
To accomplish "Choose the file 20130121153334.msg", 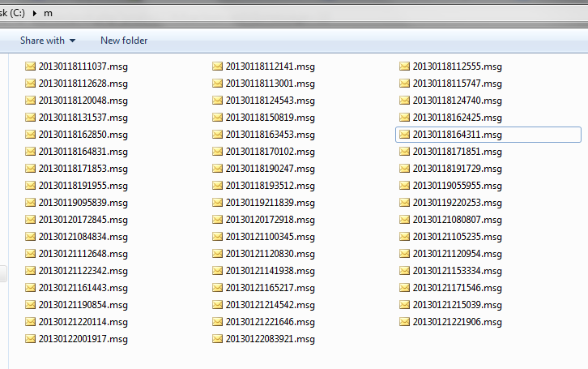I will coord(458,271).
